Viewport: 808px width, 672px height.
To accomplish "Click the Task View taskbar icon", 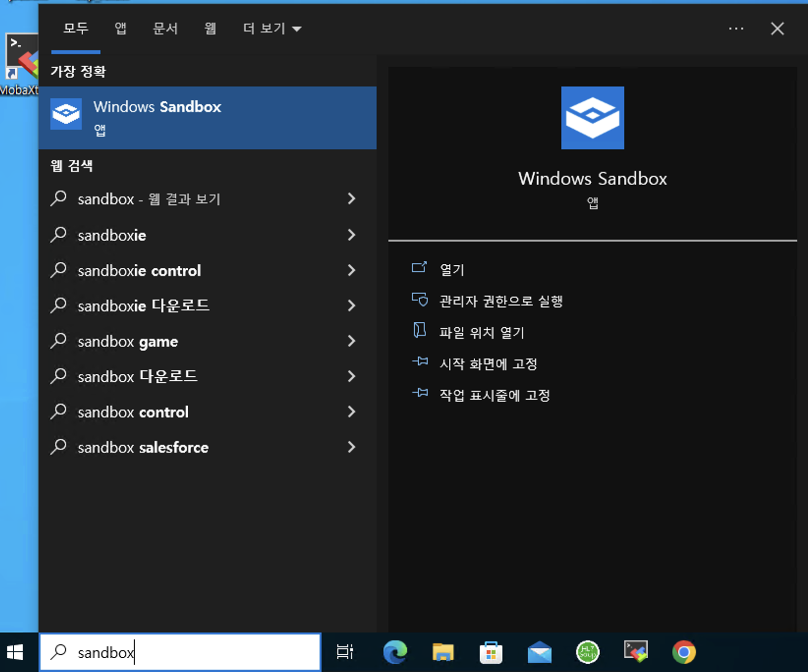I will pyautogui.click(x=345, y=652).
